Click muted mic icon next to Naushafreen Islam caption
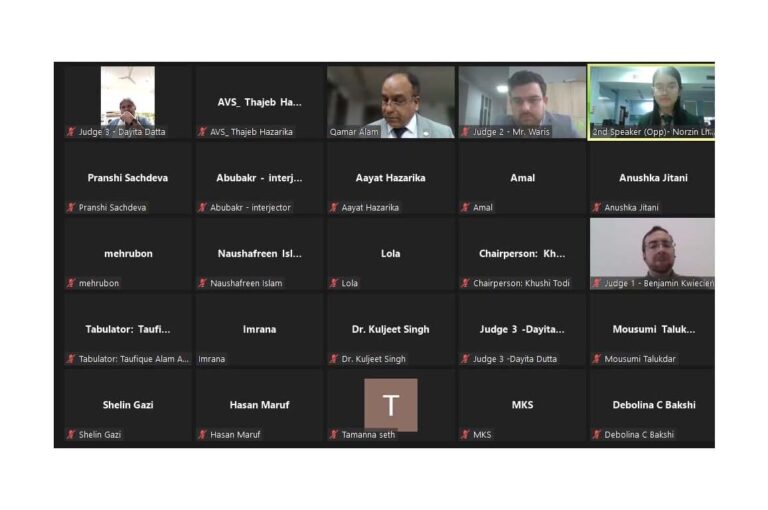 pos(202,283)
